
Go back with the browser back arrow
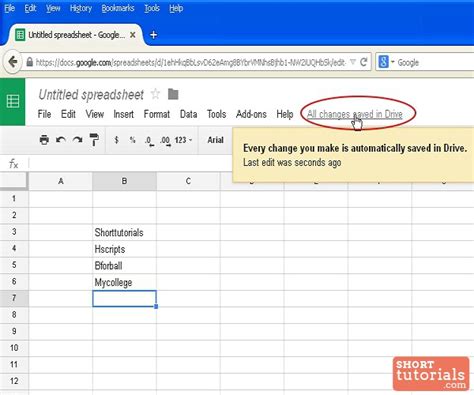[13, 62]
